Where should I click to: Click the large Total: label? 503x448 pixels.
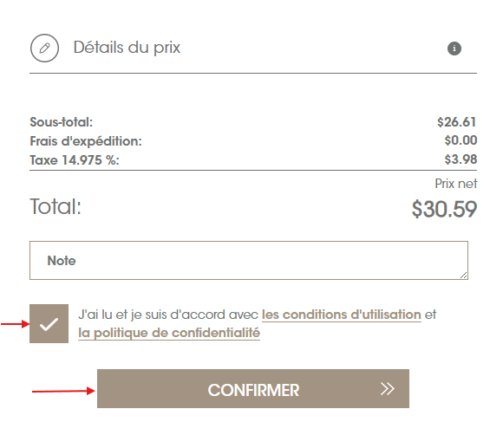(x=56, y=206)
